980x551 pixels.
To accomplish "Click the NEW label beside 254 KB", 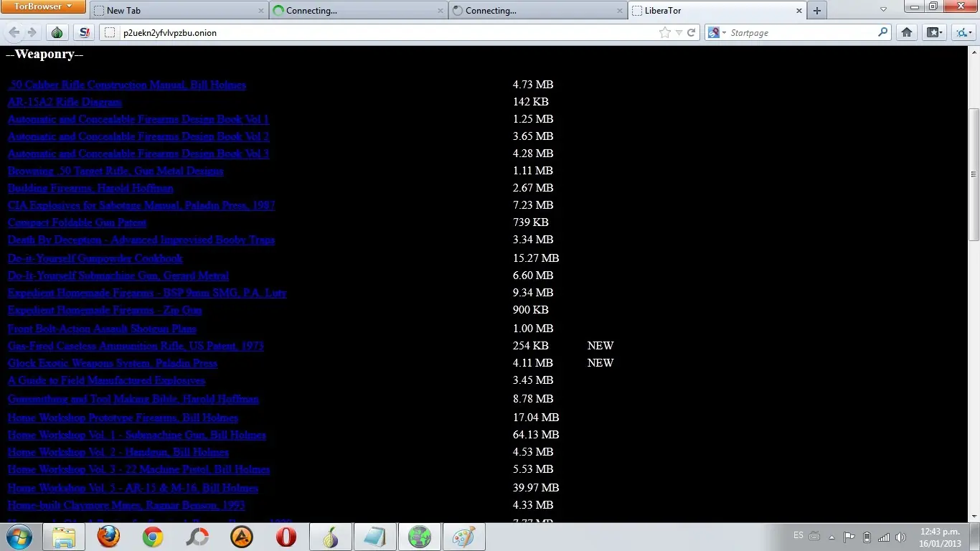I will 600,346.
